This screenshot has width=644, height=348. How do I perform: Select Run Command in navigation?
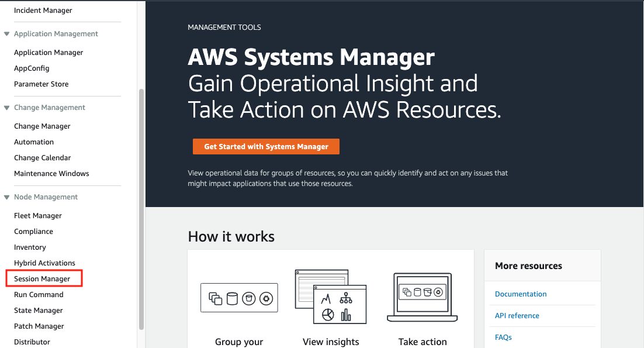tap(39, 295)
